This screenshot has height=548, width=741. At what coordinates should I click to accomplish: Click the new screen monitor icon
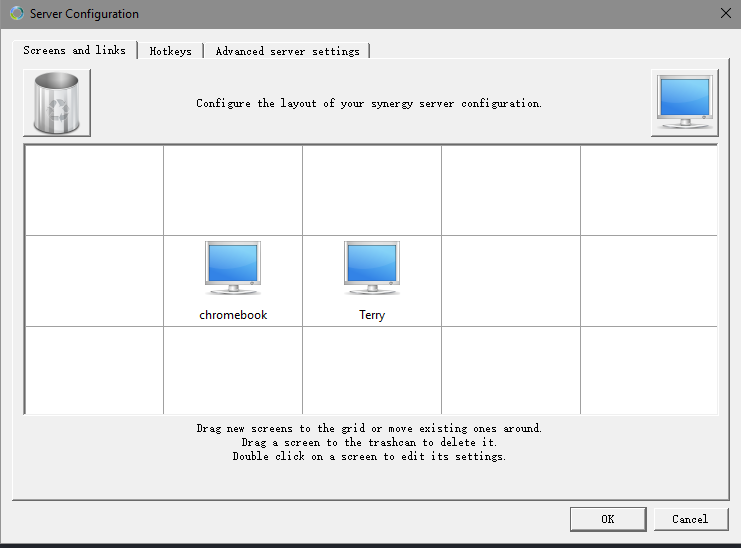pos(684,103)
